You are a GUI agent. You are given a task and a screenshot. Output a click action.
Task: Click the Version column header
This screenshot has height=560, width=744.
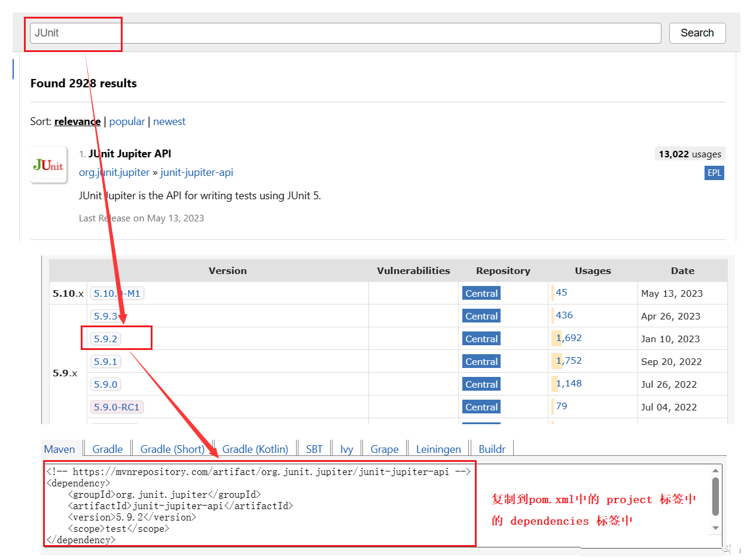point(228,270)
